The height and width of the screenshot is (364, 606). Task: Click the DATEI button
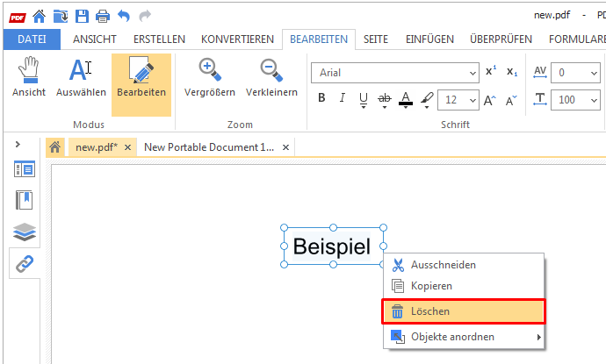point(32,39)
